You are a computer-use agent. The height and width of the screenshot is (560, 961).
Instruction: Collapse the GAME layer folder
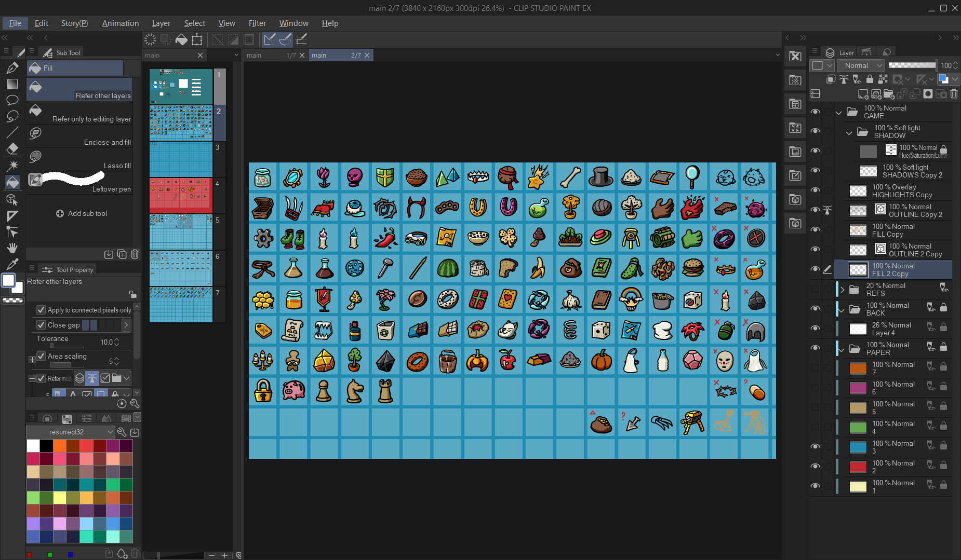[x=838, y=112]
